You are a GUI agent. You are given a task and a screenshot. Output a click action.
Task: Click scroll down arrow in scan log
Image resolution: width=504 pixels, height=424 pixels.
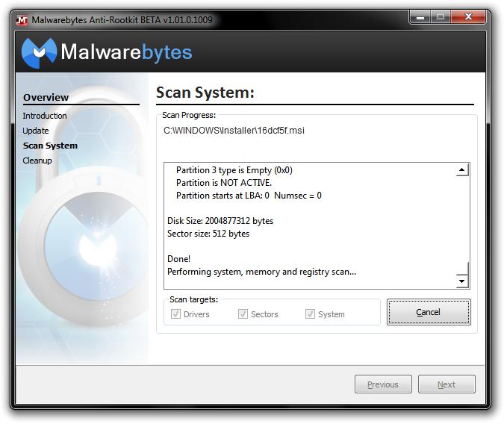point(462,281)
